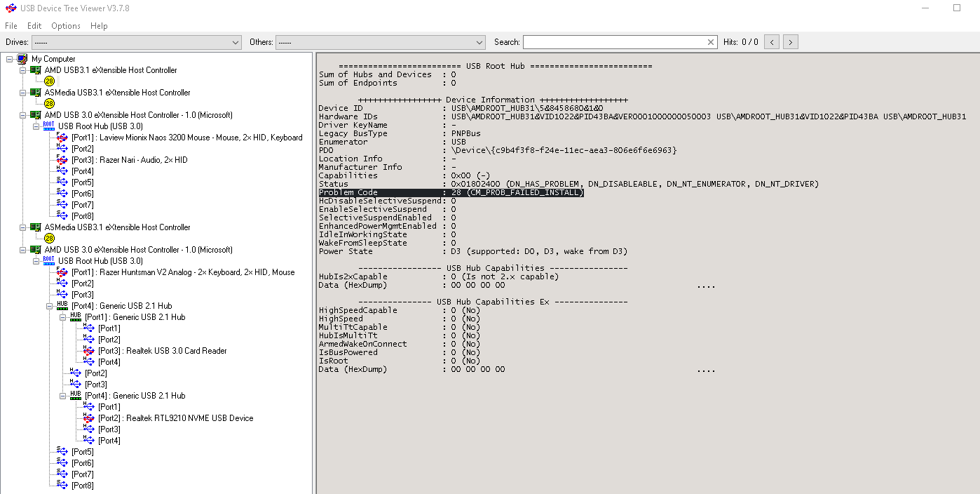
Task: Collapse the AMD USB3.1 eXtensible Host Controller node
Action: tap(22, 70)
